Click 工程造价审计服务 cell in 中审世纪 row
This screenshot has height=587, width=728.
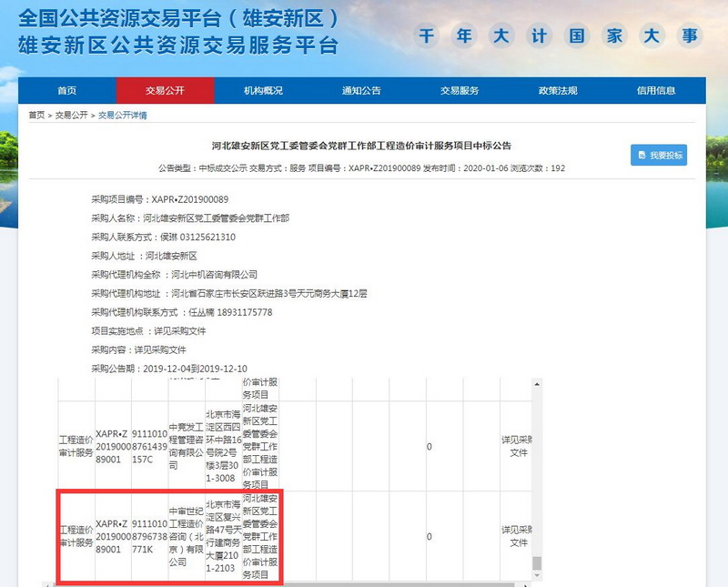point(76,536)
